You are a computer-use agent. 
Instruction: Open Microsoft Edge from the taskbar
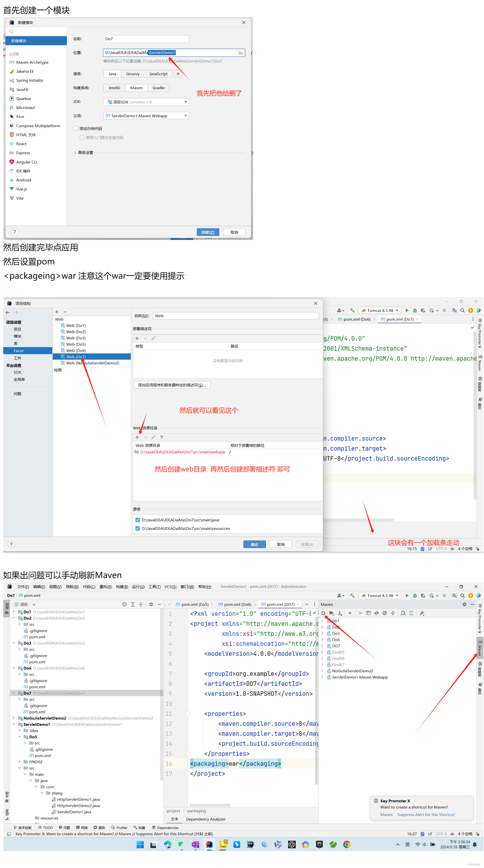coord(168,845)
